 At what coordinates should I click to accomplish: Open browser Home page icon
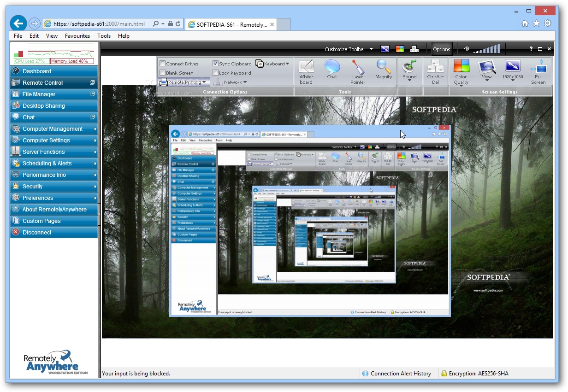525,23
